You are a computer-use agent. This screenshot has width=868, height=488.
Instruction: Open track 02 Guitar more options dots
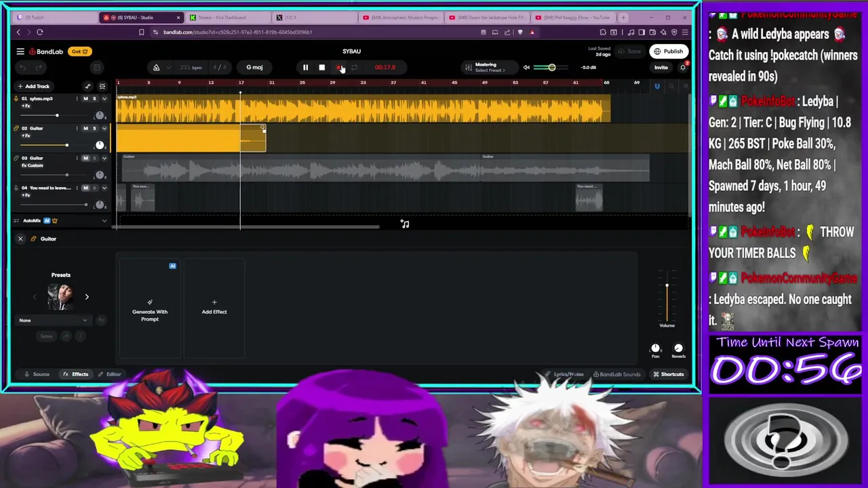tap(77, 129)
